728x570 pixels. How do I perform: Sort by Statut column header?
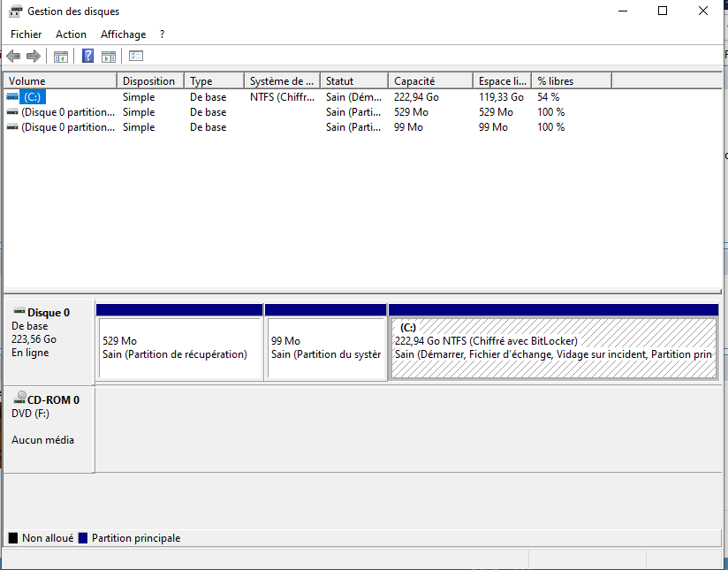click(354, 80)
